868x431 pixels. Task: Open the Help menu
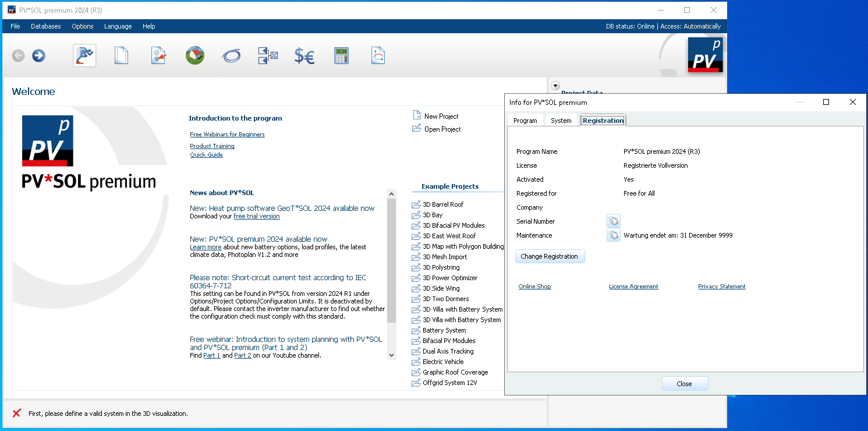pos(149,26)
